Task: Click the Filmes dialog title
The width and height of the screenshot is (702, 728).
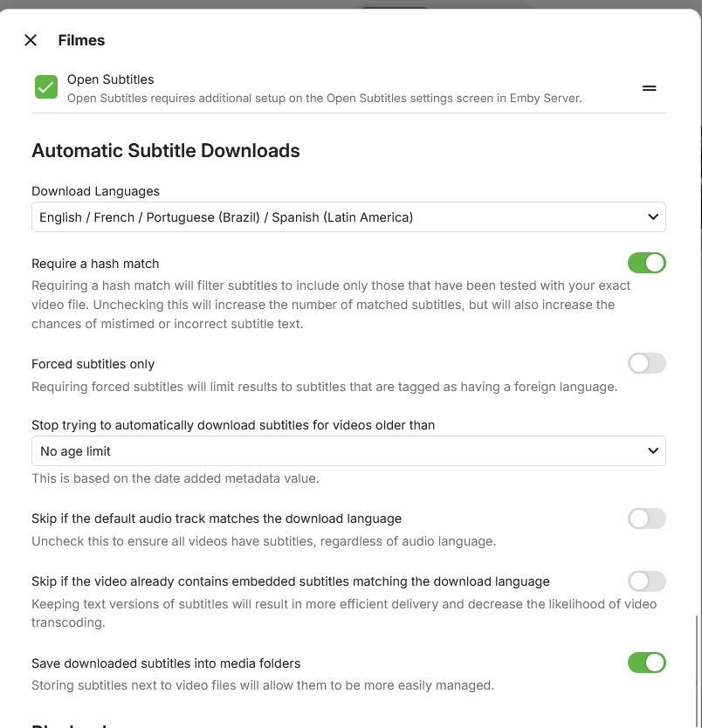Action: pyautogui.click(x=81, y=40)
